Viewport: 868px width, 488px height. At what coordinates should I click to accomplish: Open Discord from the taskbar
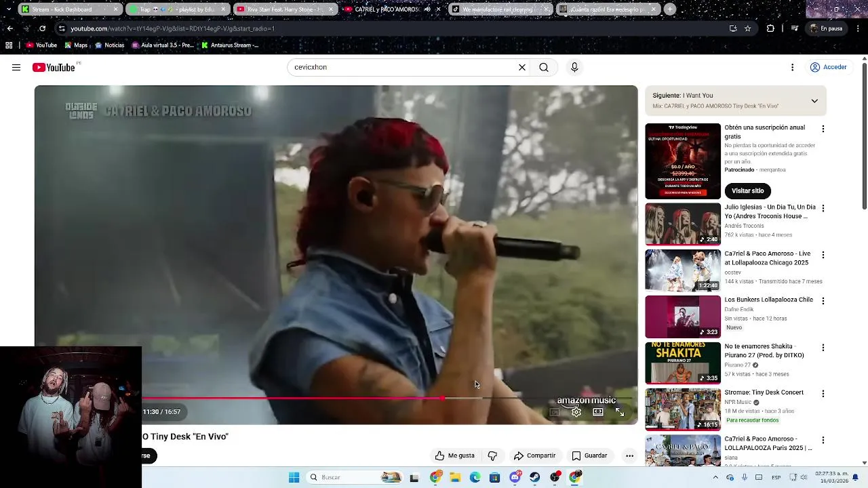pyautogui.click(x=515, y=477)
